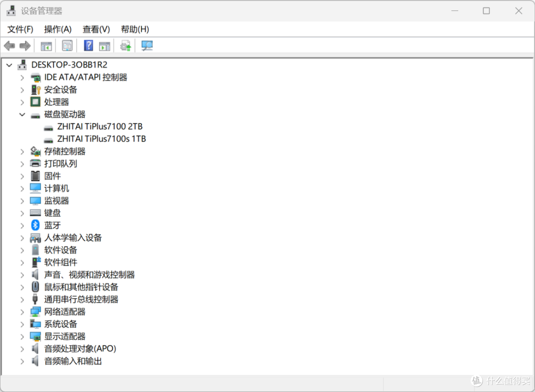The height and width of the screenshot is (392, 535).
Task: Expand the 显示适配器 category
Action: click(x=22, y=336)
